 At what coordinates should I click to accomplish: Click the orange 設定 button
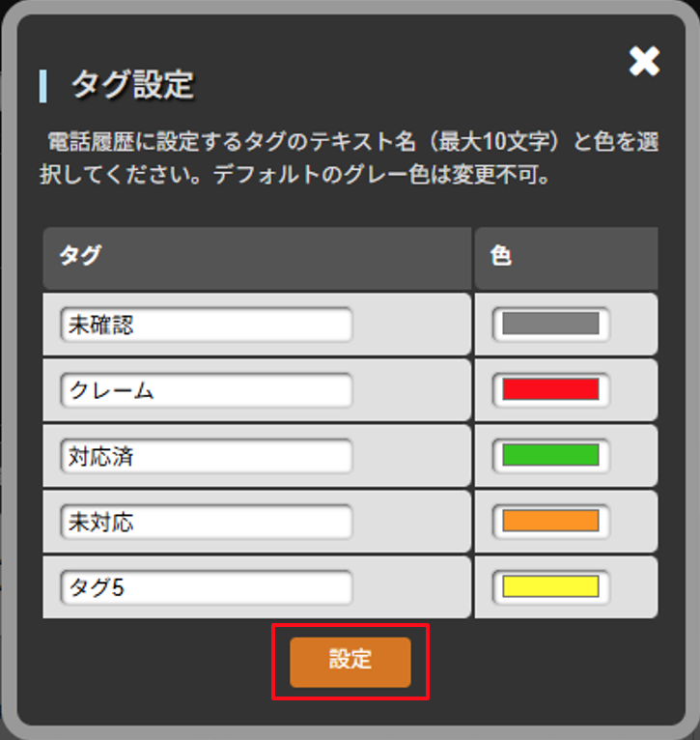350,662
